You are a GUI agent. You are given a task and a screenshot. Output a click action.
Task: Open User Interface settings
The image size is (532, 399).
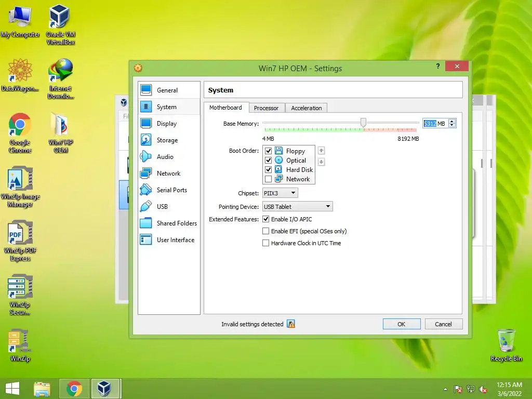pyautogui.click(x=169, y=240)
